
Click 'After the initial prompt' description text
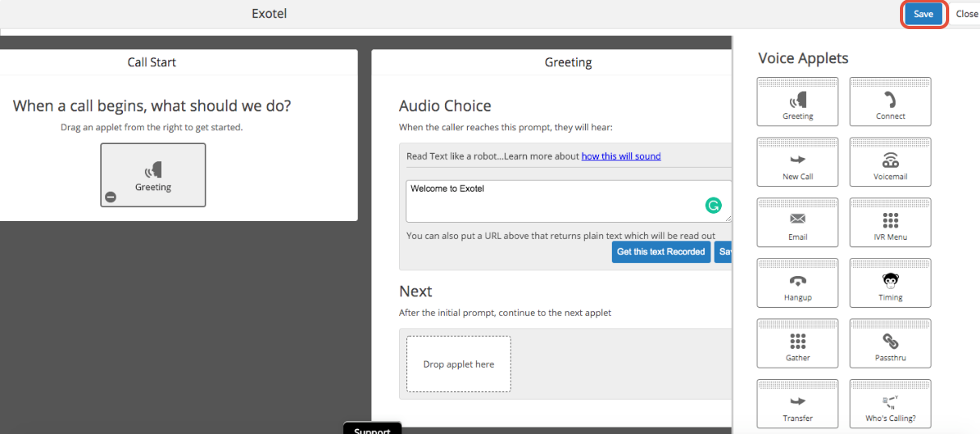(505, 313)
